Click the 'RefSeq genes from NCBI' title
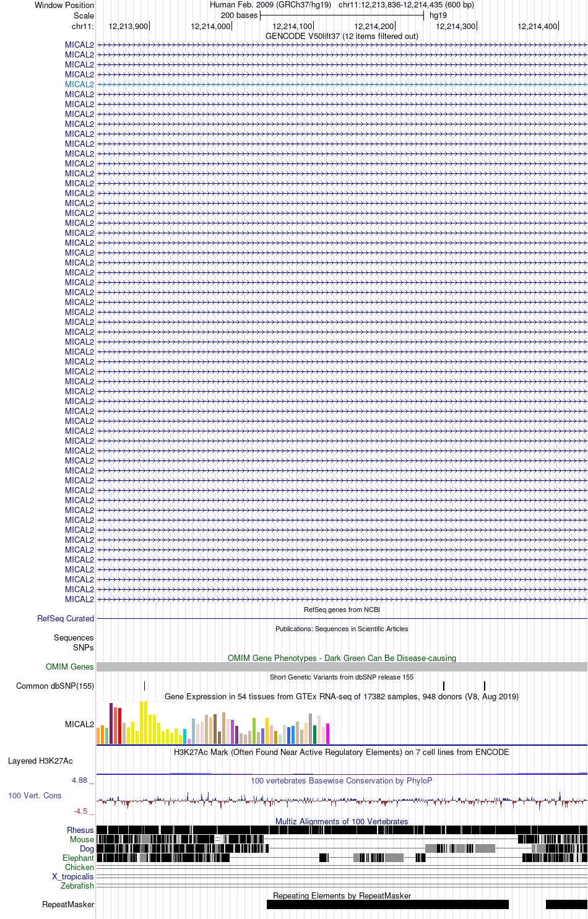 click(342, 610)
